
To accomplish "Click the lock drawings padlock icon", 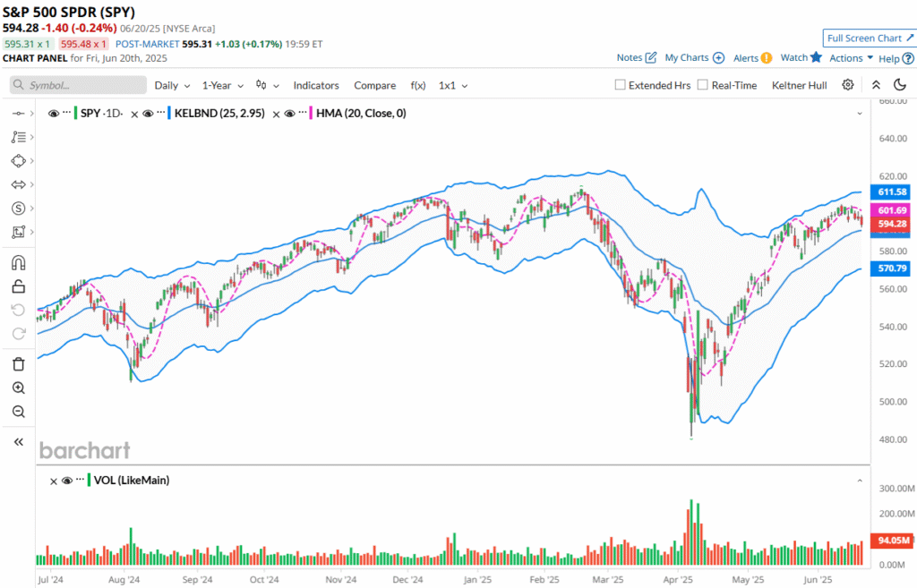I will [18, 286].
